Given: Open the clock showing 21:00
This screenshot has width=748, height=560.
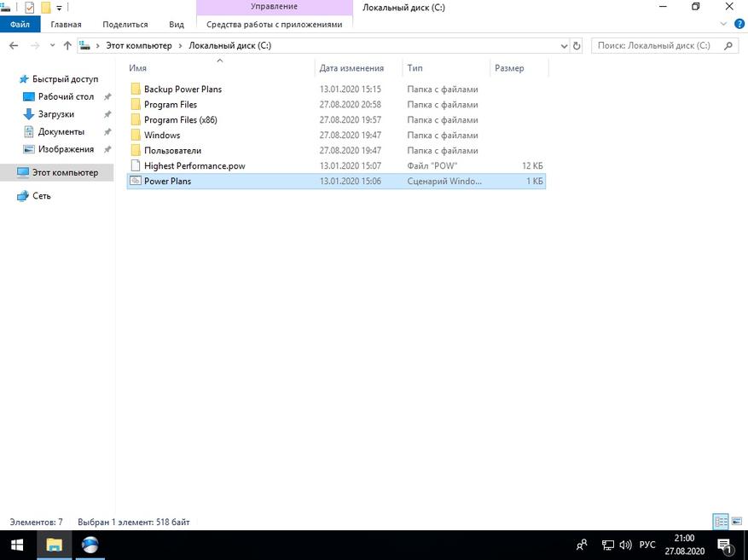Looking at the screenshot, I should coord(684,545).
